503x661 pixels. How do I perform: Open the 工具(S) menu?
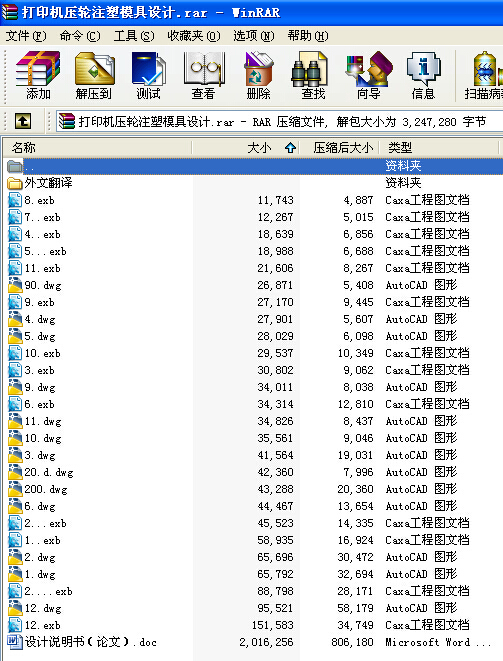(x=134, y=36)
